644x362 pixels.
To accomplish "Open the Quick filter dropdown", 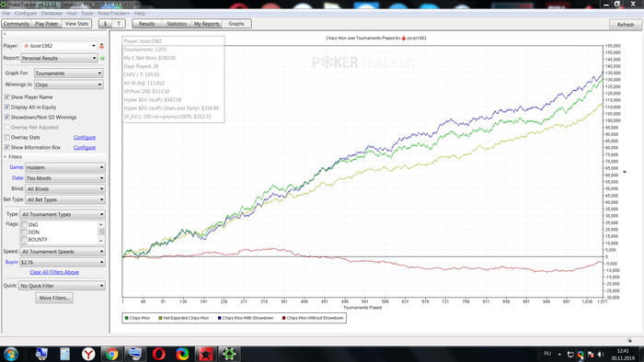I will pos(62,286).
